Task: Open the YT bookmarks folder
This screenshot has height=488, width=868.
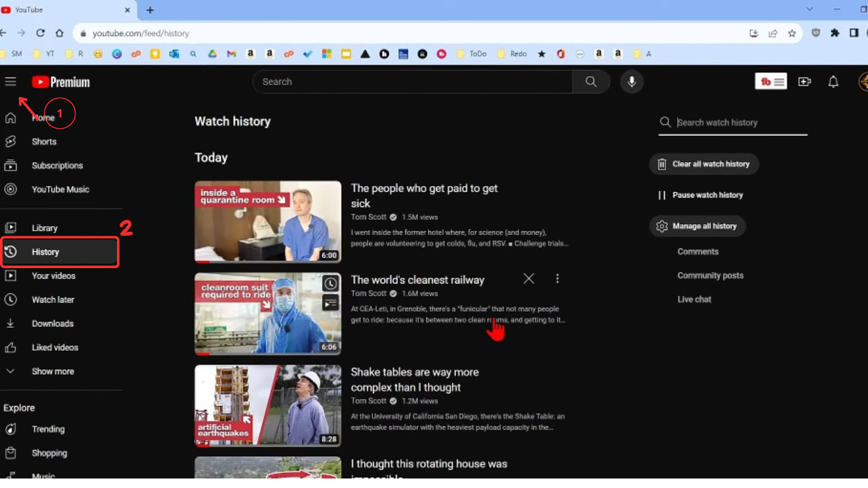Action: pyautogui.click(x=44, y=54)
